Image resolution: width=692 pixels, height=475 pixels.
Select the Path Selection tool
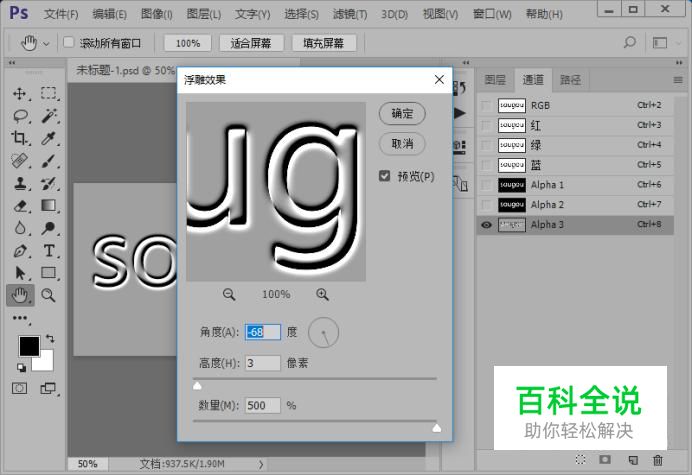19,273
